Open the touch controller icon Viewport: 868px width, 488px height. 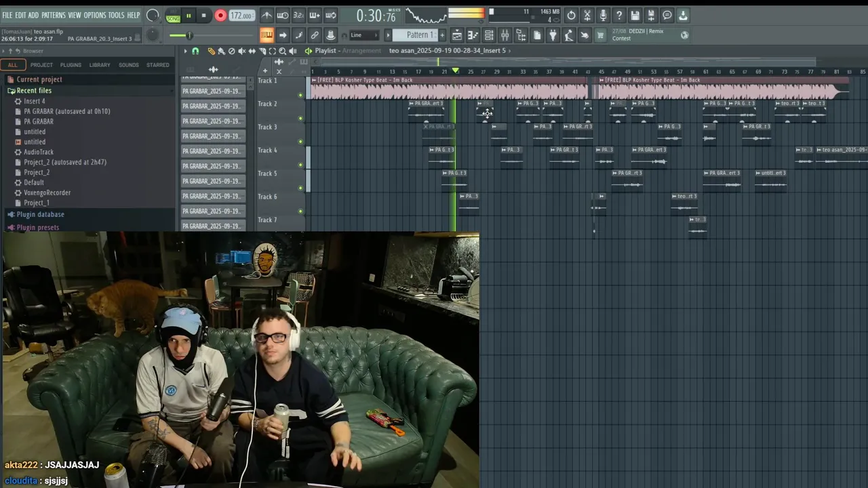pyautogui.click(x=585, y=35)
